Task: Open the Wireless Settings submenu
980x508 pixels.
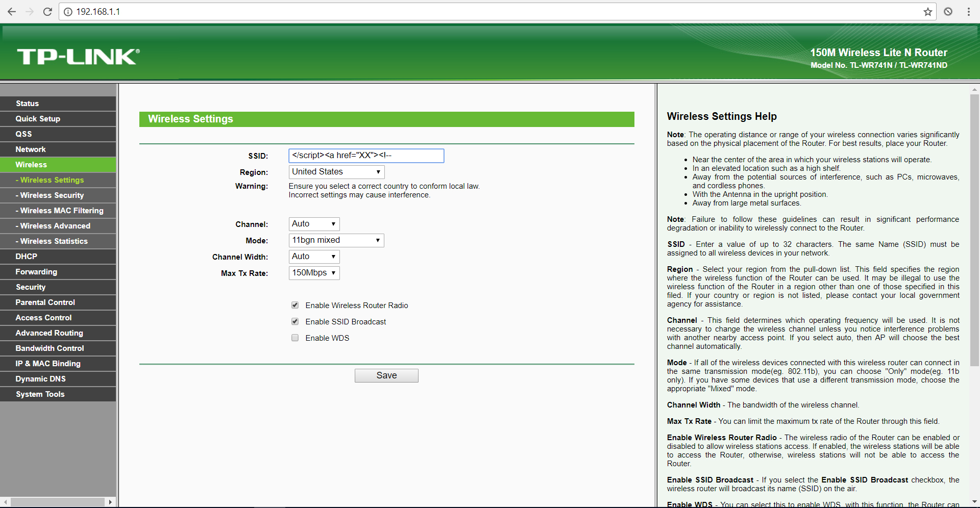Action: [58, 180]
